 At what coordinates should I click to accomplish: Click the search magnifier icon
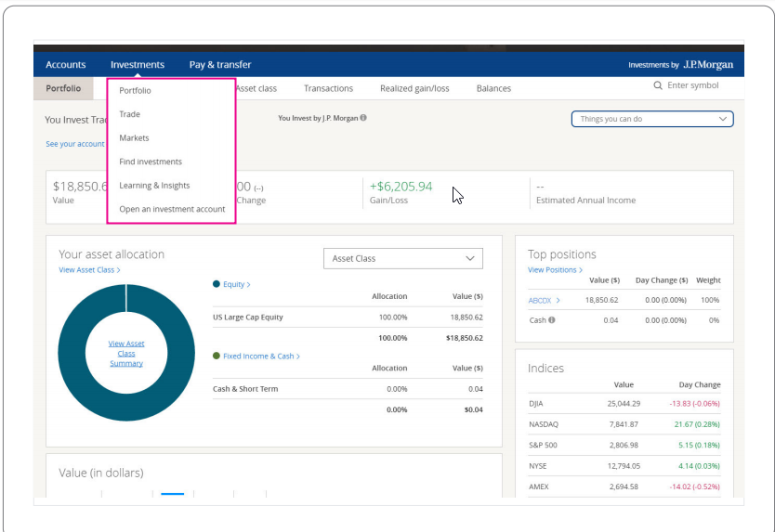tap(657, 85)
